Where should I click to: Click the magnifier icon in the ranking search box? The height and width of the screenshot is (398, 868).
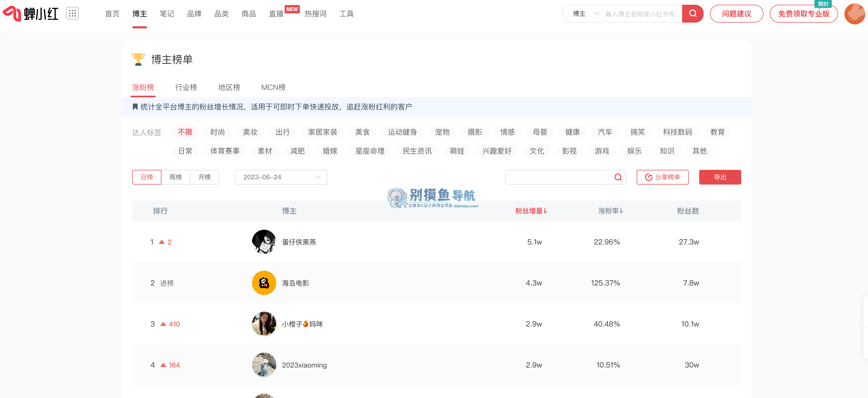point(618,177)
